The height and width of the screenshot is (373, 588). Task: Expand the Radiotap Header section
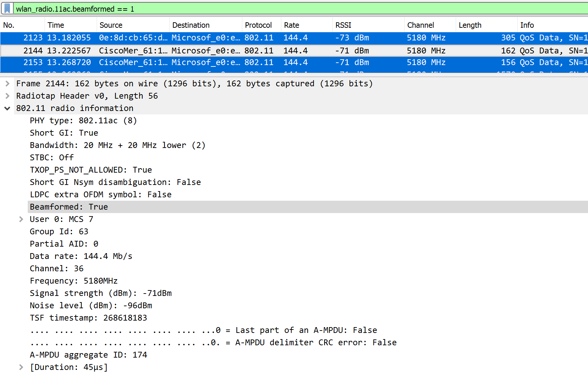7,96
